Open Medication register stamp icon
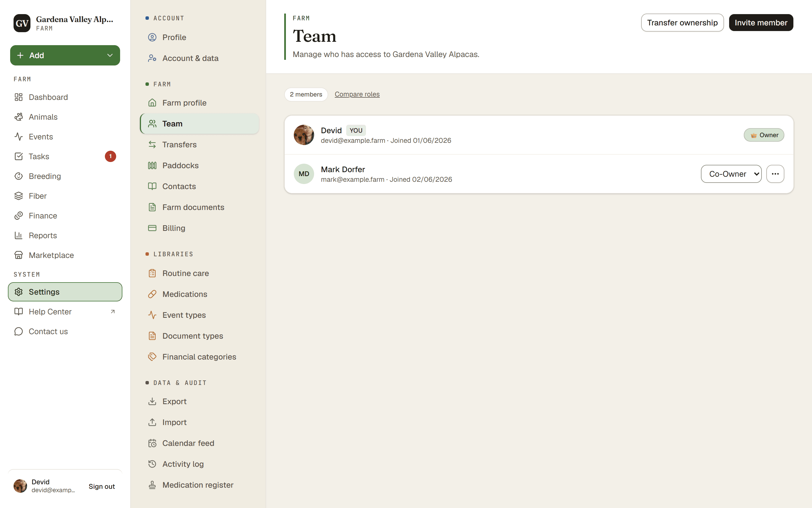Viewport: 812px width, 508px height. pyautogui.click(x=152, y=485)
